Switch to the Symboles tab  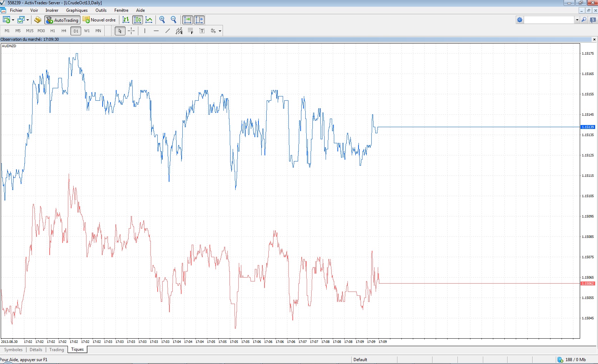tap(13, 350)
